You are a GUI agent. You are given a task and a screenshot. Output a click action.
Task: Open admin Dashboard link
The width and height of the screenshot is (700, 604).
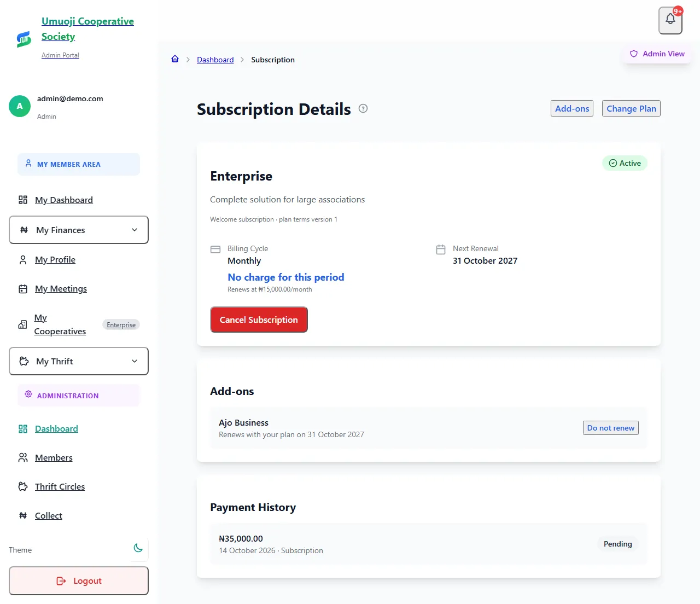(56, 429)
